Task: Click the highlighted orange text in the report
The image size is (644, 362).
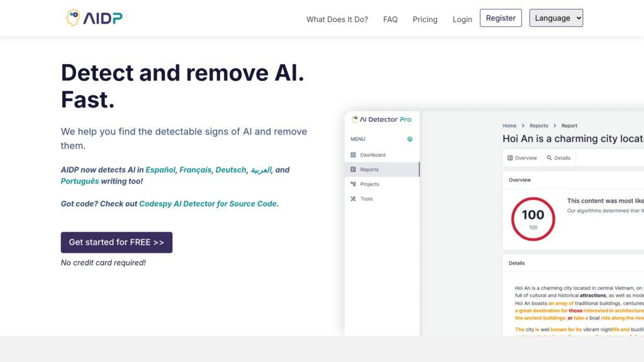Action: point(566,310)
